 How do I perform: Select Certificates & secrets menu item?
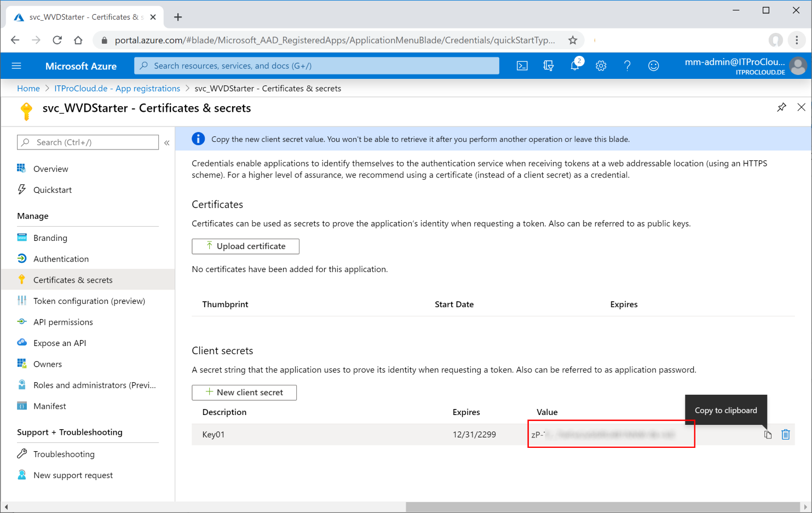click(x=88, y=280)
